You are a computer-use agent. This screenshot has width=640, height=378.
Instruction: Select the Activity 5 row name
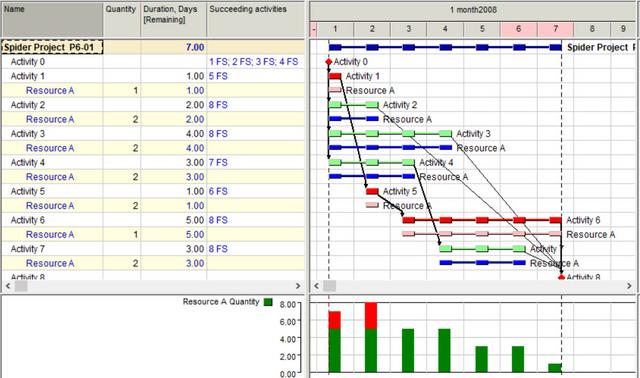[28, 191]
